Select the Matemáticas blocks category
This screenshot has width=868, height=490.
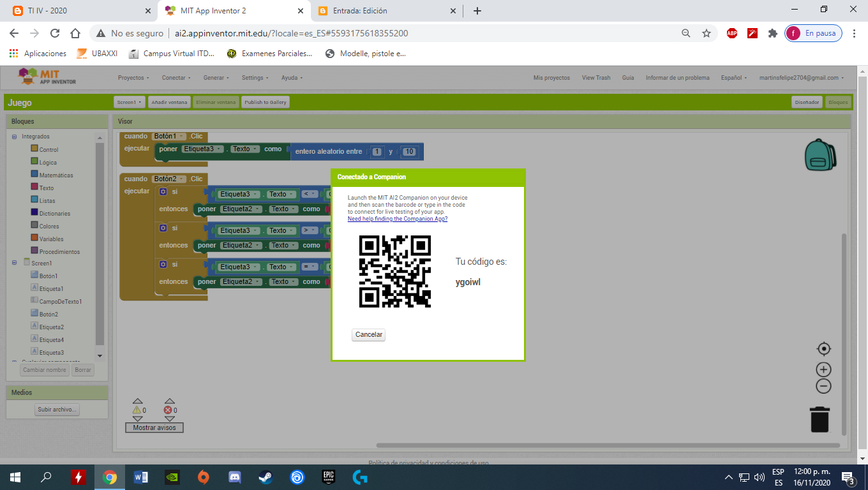click(x=56, y=175)
